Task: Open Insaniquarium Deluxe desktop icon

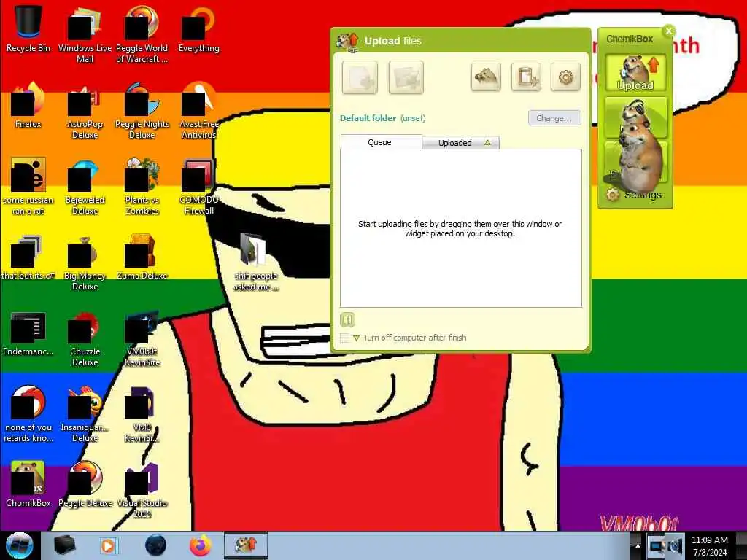Action: (85, 414)
